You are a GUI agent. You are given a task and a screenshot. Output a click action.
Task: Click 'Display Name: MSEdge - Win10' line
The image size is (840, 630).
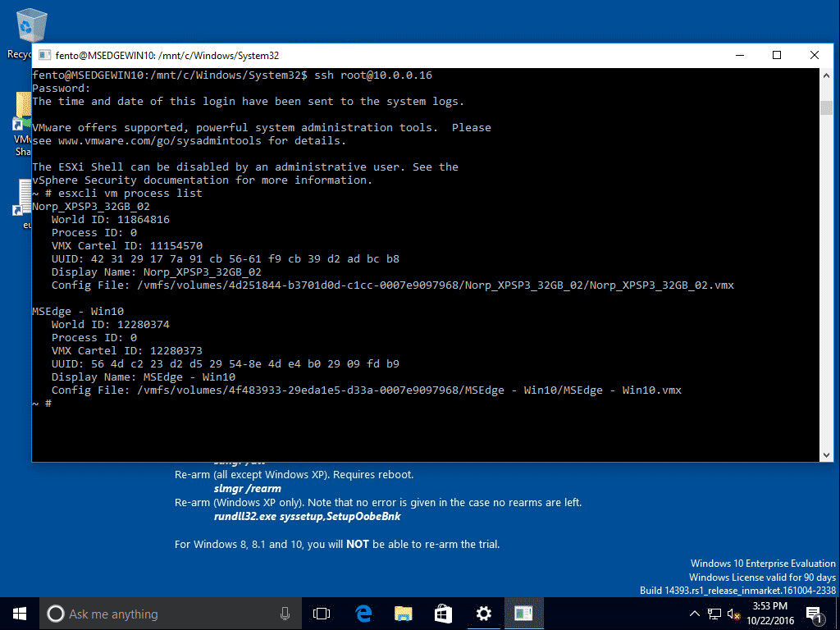click(x=144, y=377)
